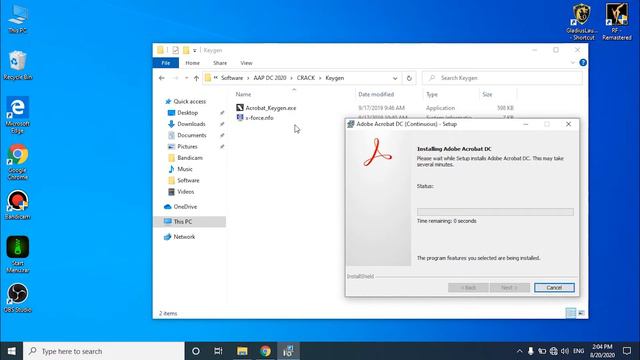Switch to details view layout

click(571, 313)
